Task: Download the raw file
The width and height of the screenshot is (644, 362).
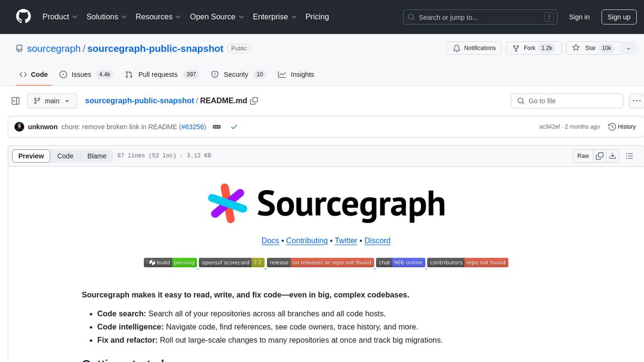Action: coord(612,156)
